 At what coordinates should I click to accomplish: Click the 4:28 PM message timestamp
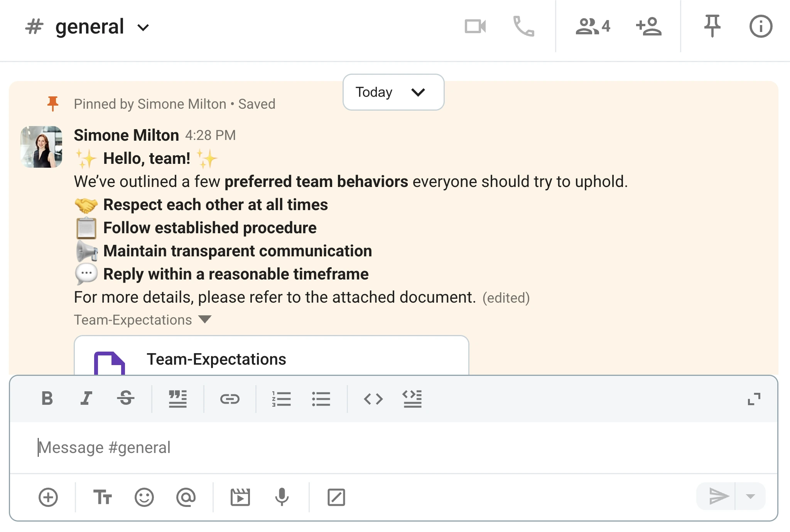pyautogui.click(x=210, y=135)
